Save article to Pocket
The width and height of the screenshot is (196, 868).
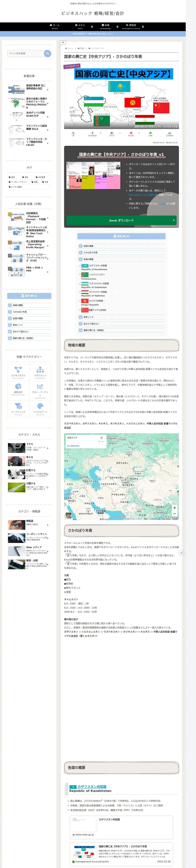click(x=131, y=134)
